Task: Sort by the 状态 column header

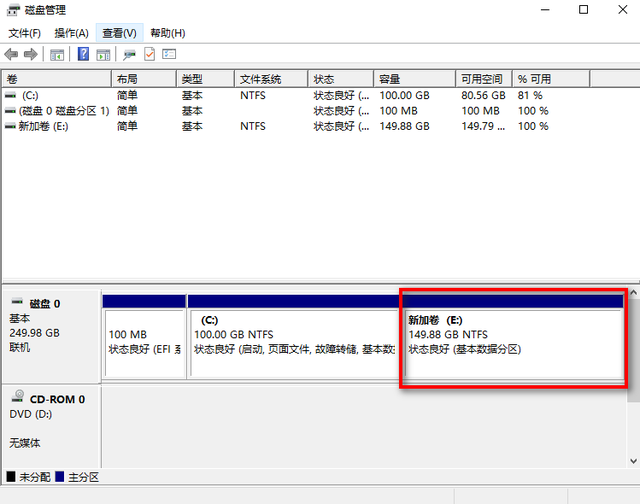Action: (x=340, y=79)
